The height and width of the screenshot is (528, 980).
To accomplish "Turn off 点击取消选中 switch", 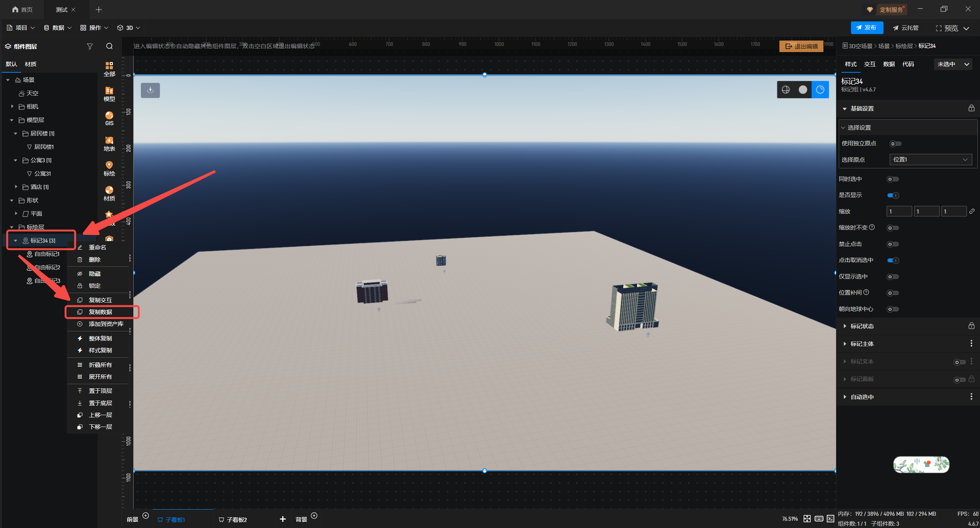I will tap(893, 261).
